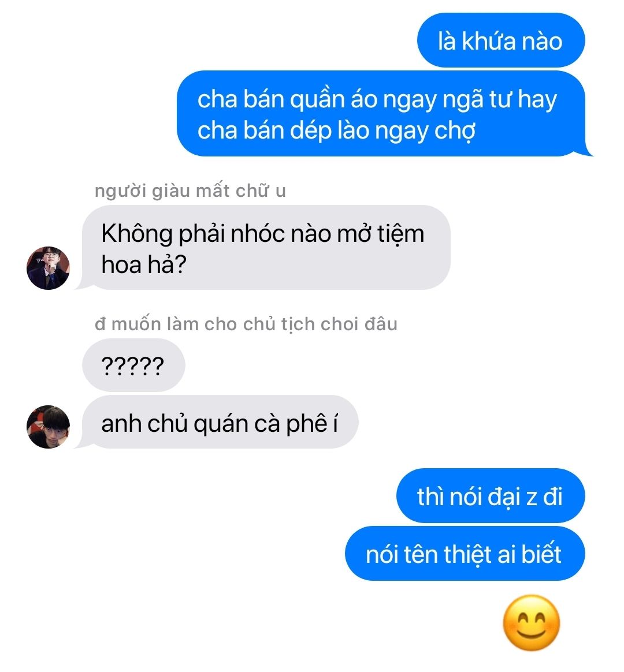Click the words 'ngã tư hay' in blue bubble
The height and width of the screenshot is (672, 624).
500,100
